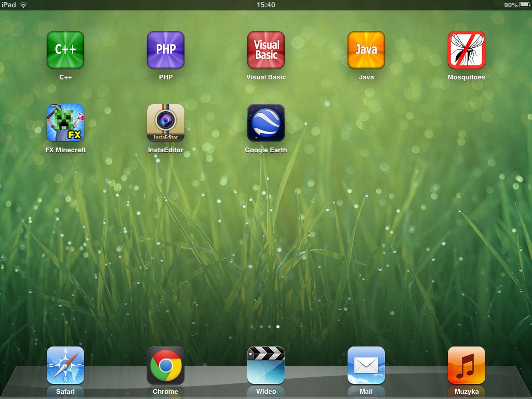Open Safari from the dock
The height and width of the screenshot is (399, 532).
pyautogui.click(x=65, y=365)
